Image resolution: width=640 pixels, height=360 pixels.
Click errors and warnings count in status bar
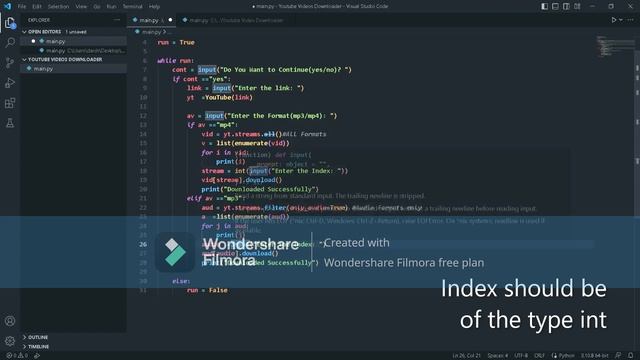pyautogui.click(x=17, y=356)
